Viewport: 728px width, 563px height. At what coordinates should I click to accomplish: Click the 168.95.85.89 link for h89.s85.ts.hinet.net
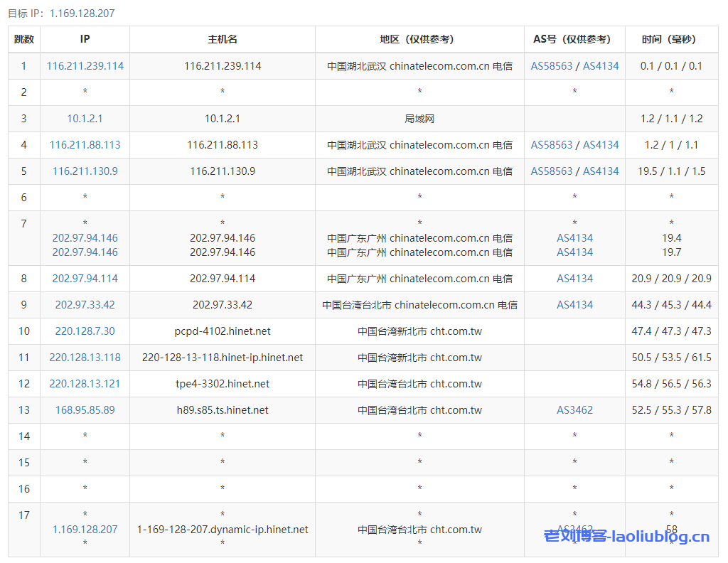pos(85,409)
